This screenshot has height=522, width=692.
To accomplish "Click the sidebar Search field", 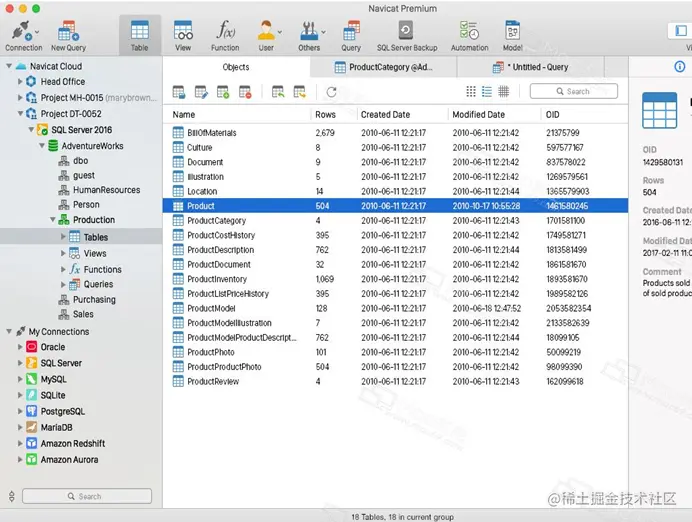I will coord(87,496).
